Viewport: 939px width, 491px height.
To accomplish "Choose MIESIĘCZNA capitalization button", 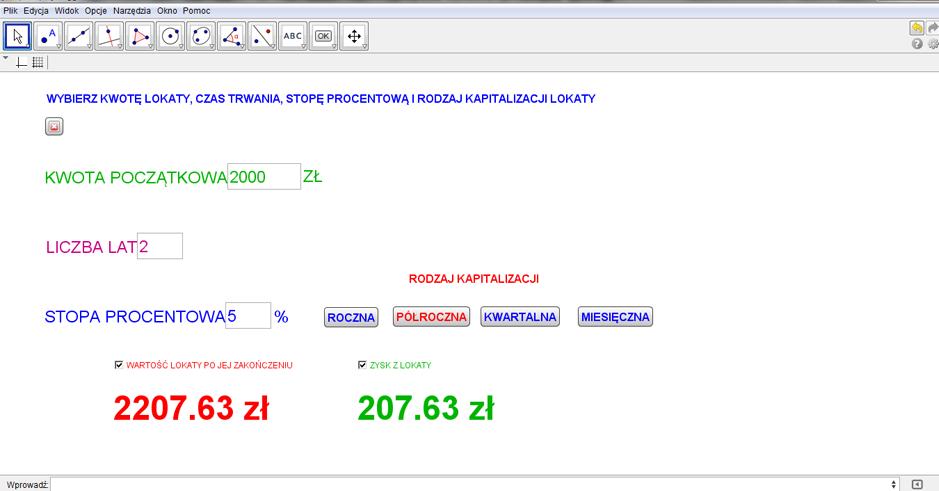I will pos(615,317).
